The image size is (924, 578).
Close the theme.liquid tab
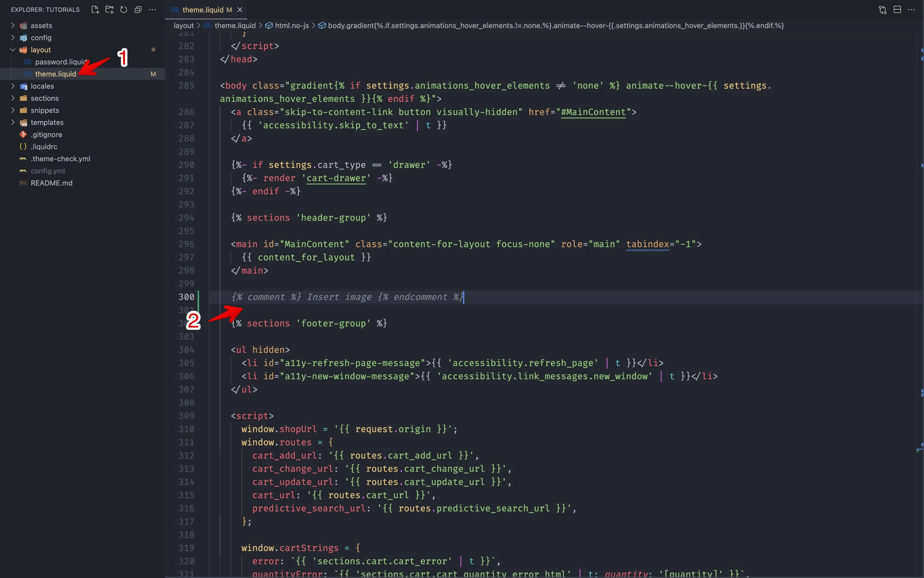(x=240, y=10)
